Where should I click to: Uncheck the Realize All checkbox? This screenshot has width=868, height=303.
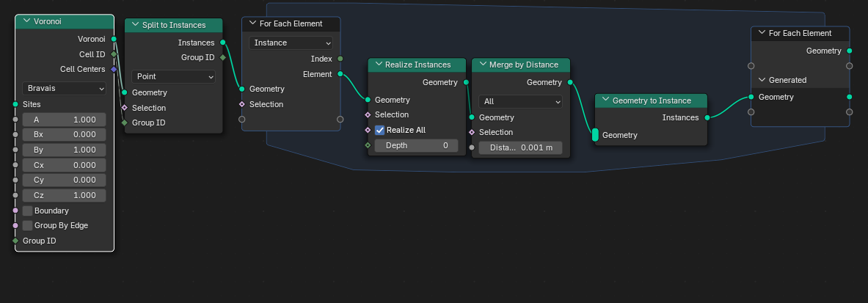coord(380,130)
